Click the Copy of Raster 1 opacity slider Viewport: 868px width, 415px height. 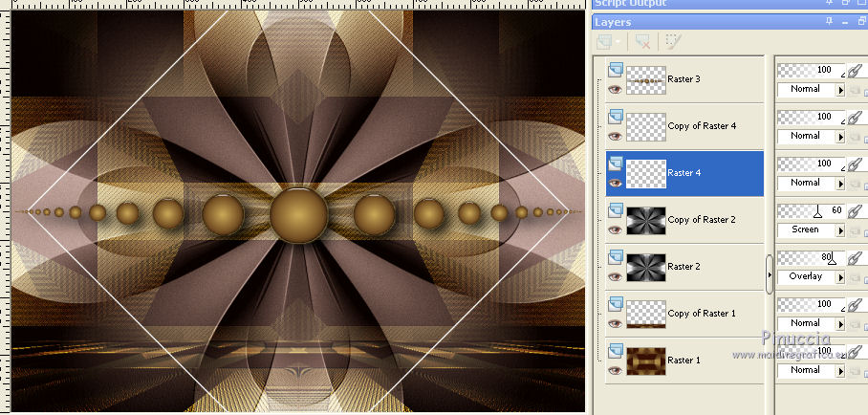click(812, 305)
